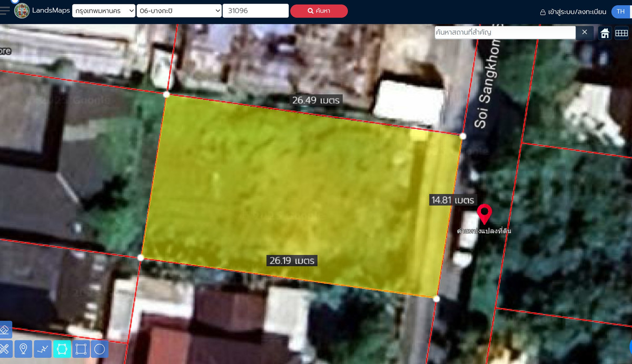
Task: Click the ค้นหา search button
Action: [x=319, y=10]
